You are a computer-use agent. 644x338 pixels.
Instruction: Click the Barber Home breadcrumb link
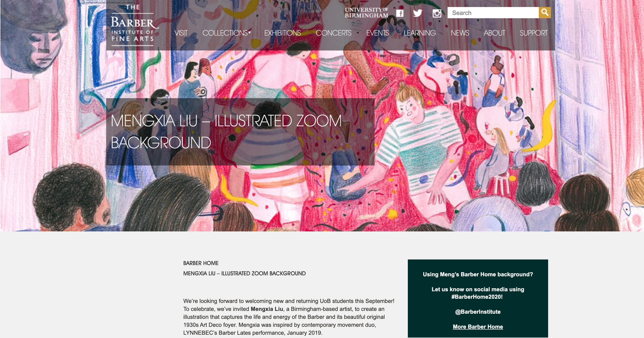point(201,263)
